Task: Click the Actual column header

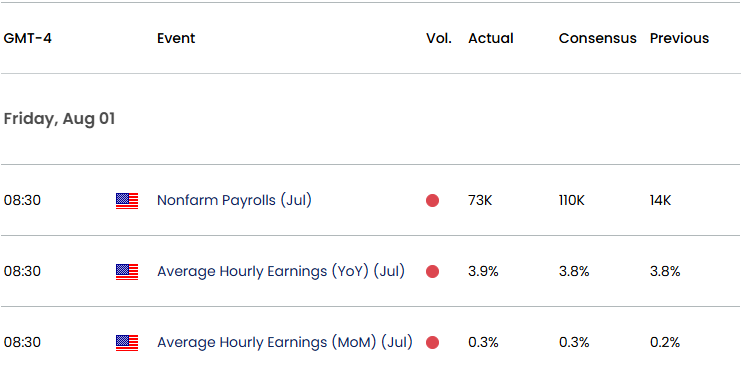Action: tap(491, 38)
